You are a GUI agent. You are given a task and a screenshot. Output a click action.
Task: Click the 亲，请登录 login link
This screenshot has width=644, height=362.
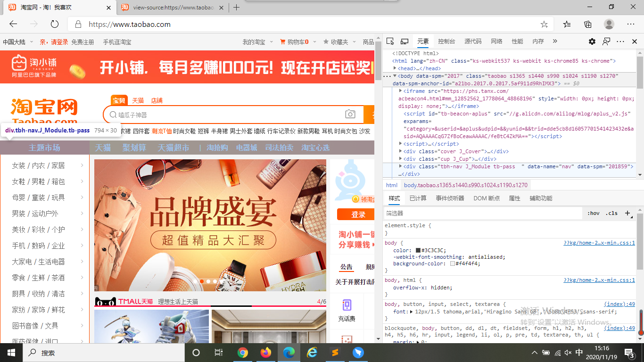(x=54, y=42)
